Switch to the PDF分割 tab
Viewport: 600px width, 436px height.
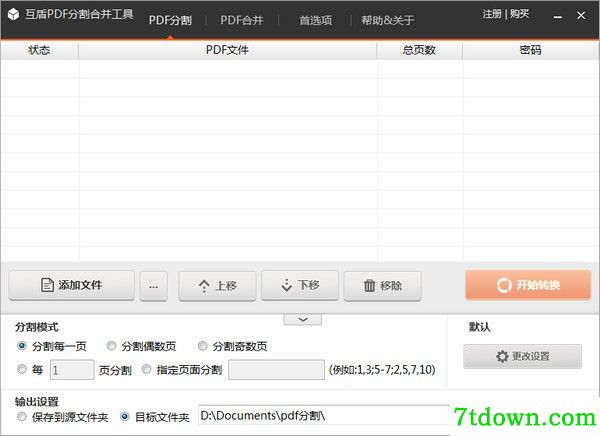tap(170, 20)
